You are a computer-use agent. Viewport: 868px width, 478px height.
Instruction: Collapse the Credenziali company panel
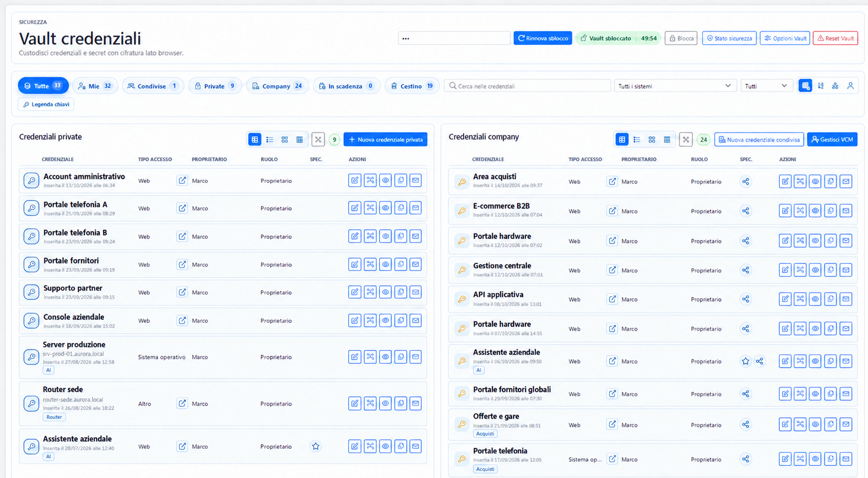686,139
